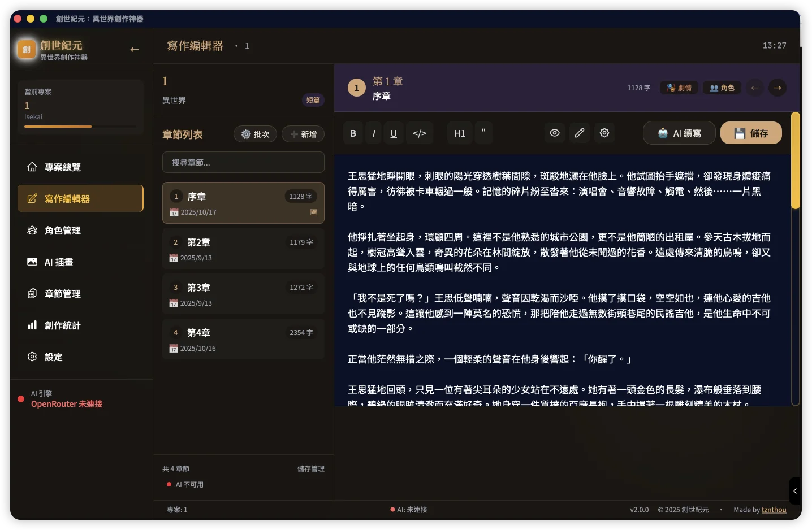Open editor settings via the gear icon
This screenshot has height=530, width=812.
click(x=604, y=133)
